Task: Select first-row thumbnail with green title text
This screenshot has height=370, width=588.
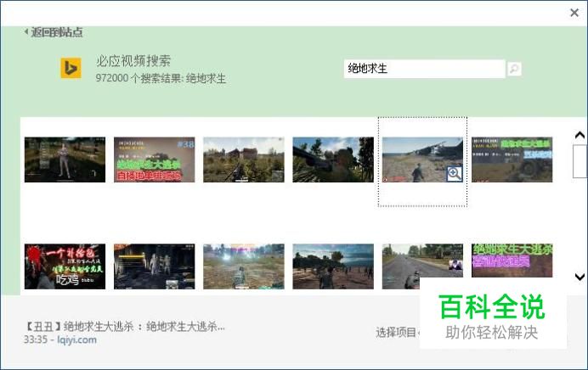Action: coord(512,160)
